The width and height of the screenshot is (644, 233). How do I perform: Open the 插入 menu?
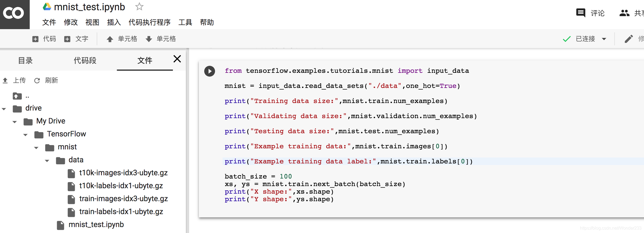[114, 22]
